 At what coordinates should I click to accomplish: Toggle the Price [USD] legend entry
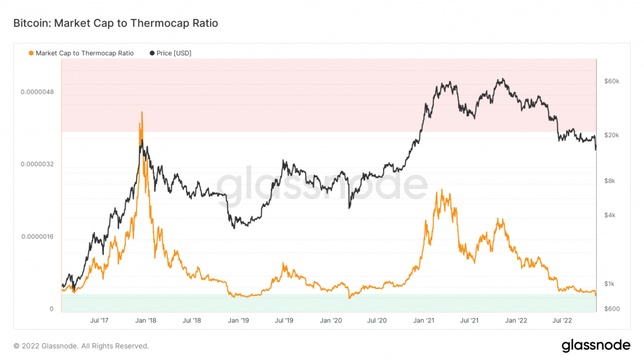click(x=170, y=53)
